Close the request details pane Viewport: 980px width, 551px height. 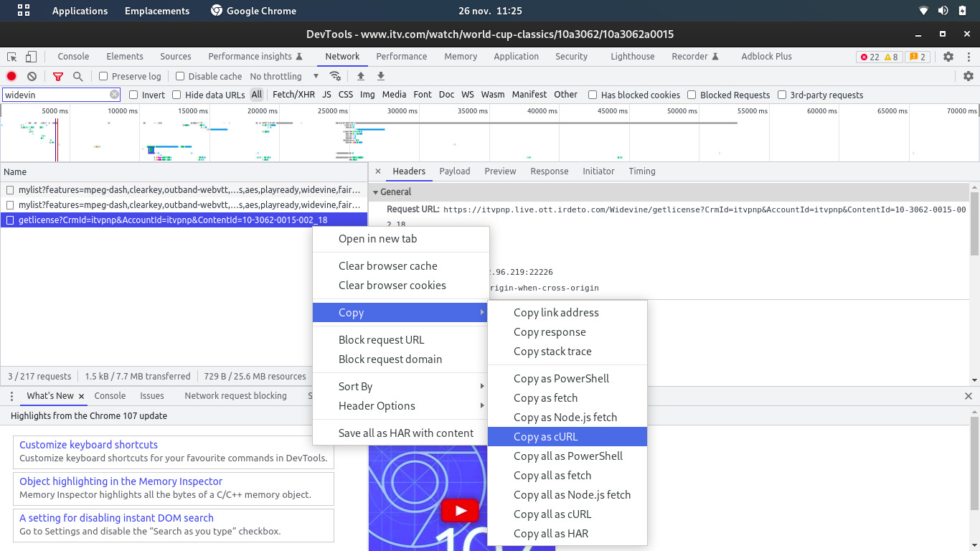click(x=378, y=171)
